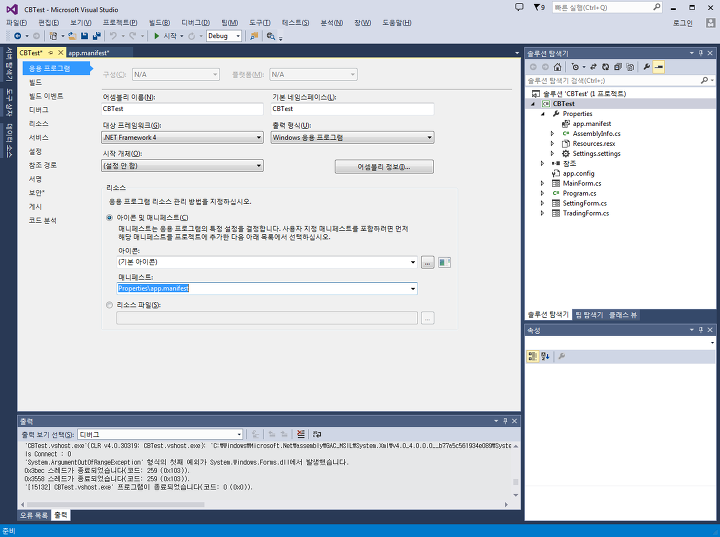The image size is (720, 537).
Task: Click sync with active document icon
Action: (593, 67)
